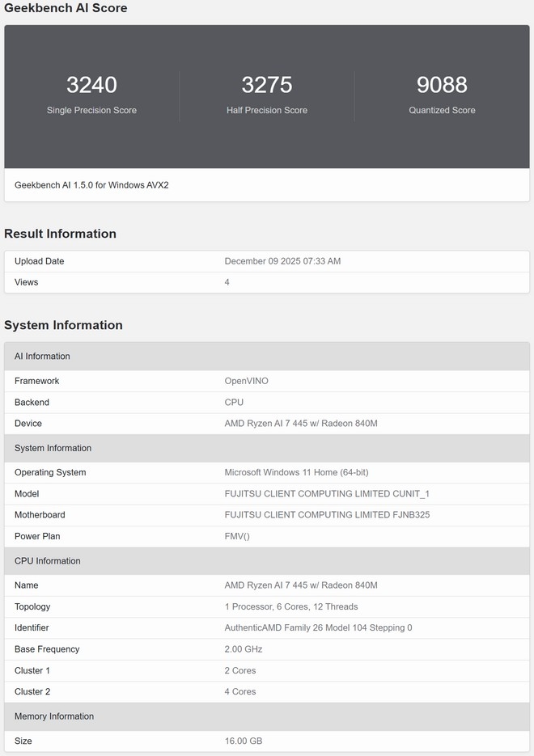Select the 2 Cores cluster value
Viewport: 534px width, 756px height.
point(240,670)
